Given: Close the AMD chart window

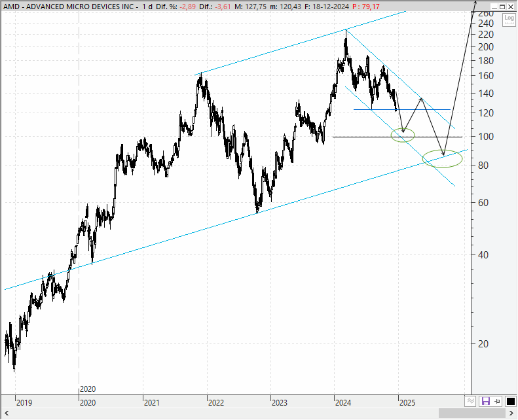Looking at the screenshot, I should 510,7.
